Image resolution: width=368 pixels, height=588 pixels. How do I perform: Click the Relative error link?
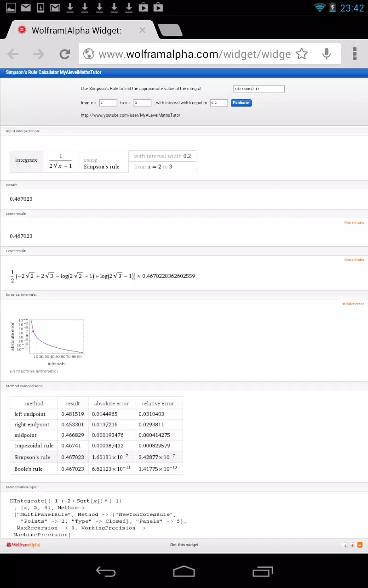pos(352,304)
